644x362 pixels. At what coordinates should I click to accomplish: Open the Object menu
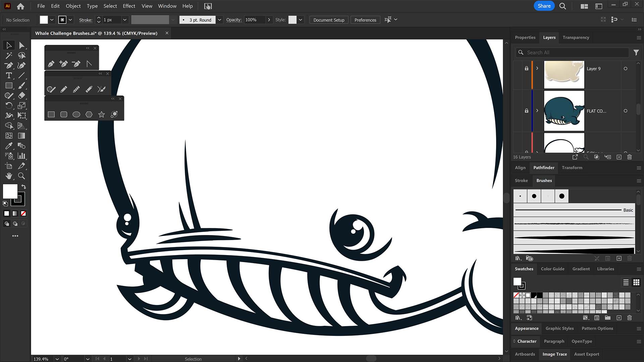click(73, 6)
